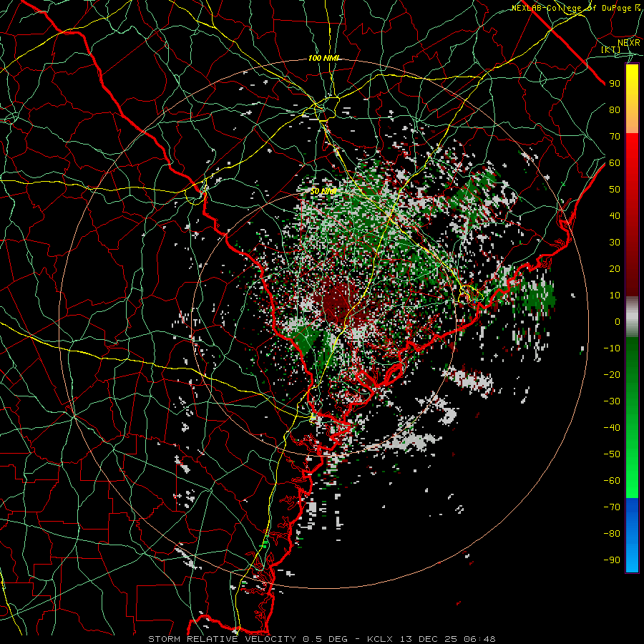
Task: Click the 10 knot value on the velocity scale
Action: [615, 295]
